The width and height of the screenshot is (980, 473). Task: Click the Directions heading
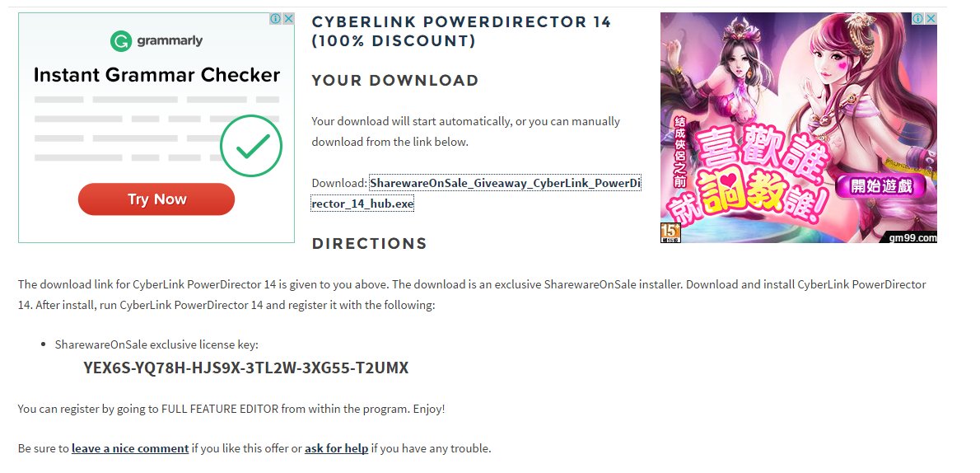(x=369, y=244)
